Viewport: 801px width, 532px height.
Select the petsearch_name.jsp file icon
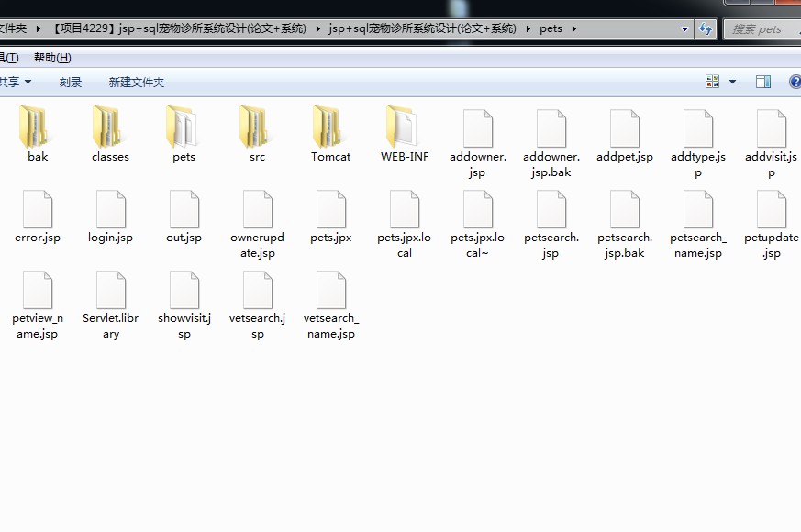(x=698, y=209)
